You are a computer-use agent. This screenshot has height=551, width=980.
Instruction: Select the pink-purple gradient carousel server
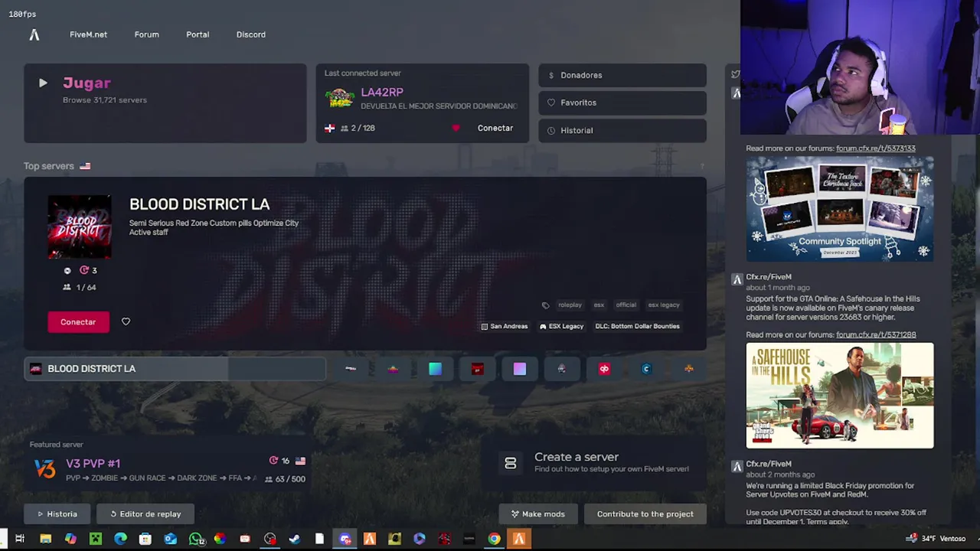pos(520,369)
